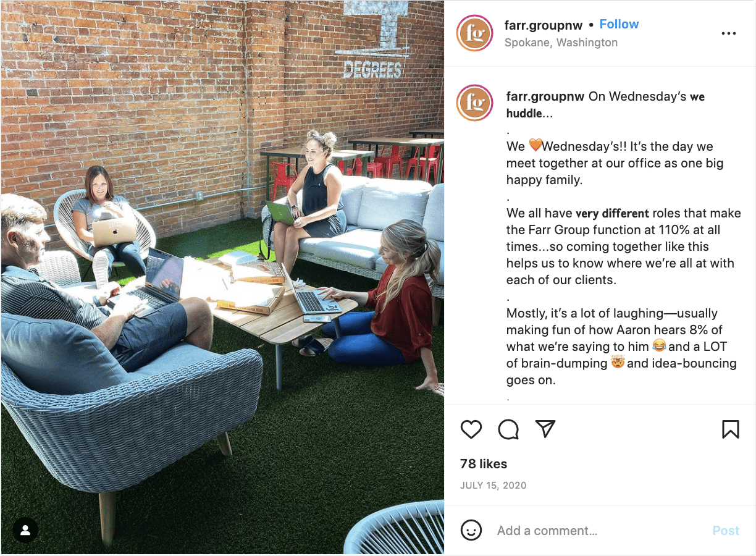This screenshot has width=756, height=556.
Task: Click the caption text about Wednesday huddles
Action: [x=623, y=238]
